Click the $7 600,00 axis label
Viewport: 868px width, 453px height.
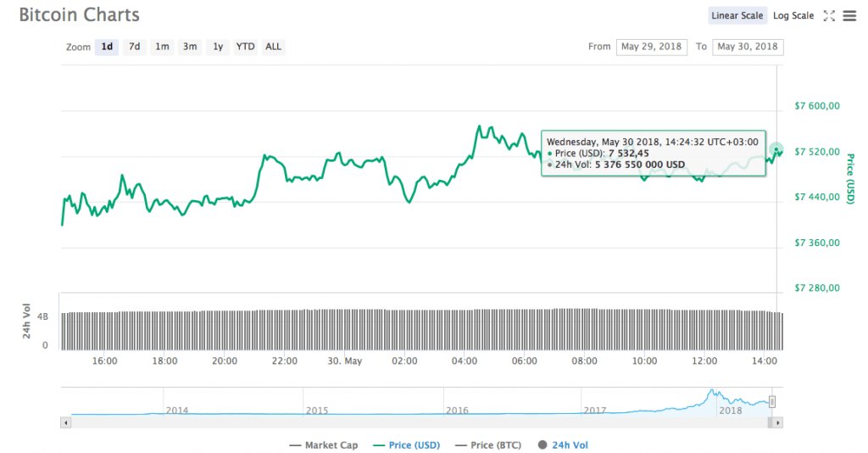coord(817,106)
